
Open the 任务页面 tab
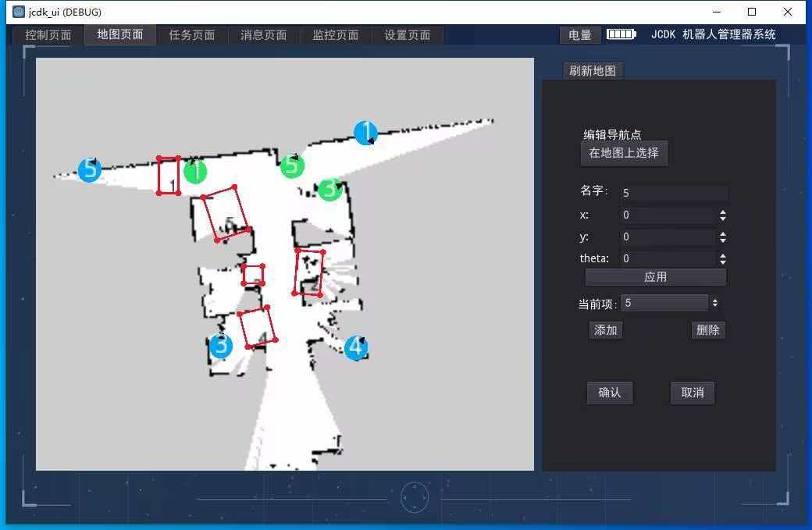(x=192, y=35)
